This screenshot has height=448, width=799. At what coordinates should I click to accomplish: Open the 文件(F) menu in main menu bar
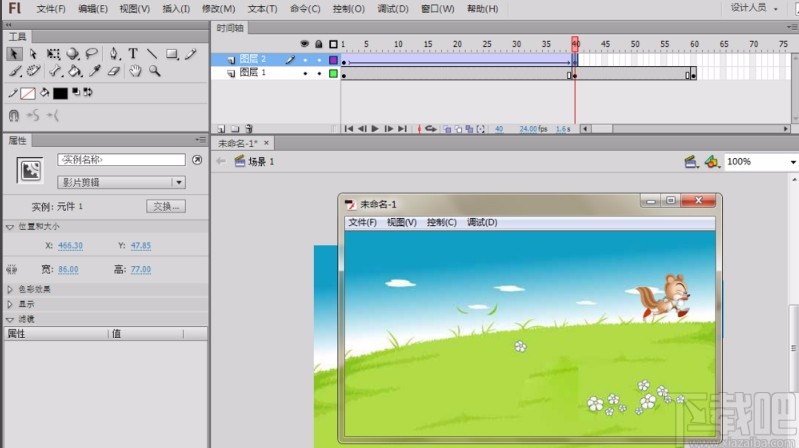click(x=51, y=9)
